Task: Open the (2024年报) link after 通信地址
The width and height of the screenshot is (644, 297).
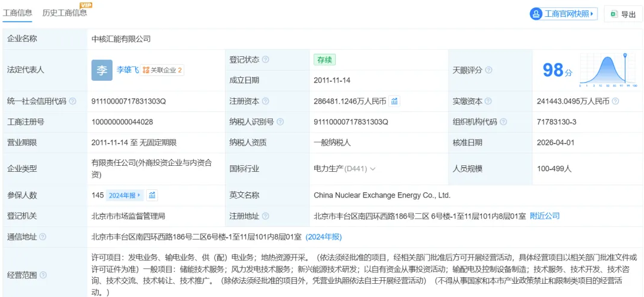Action: [x=324, y=237]
